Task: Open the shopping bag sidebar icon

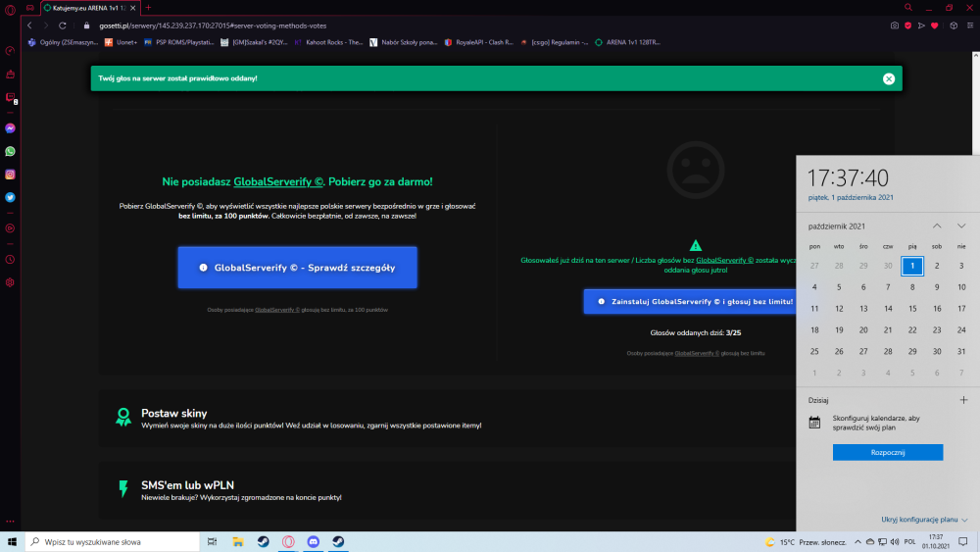Action: 10,75
